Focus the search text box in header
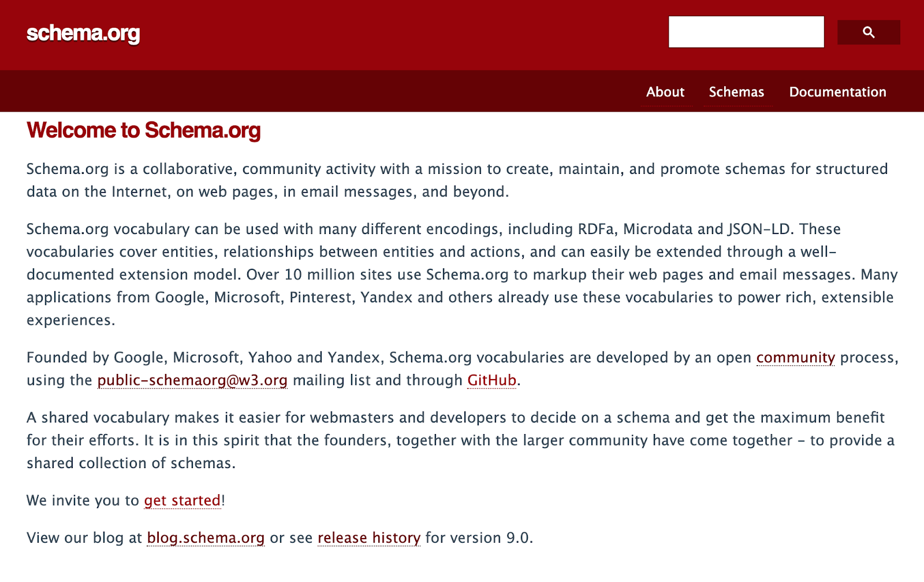 (x=746, y=32)
